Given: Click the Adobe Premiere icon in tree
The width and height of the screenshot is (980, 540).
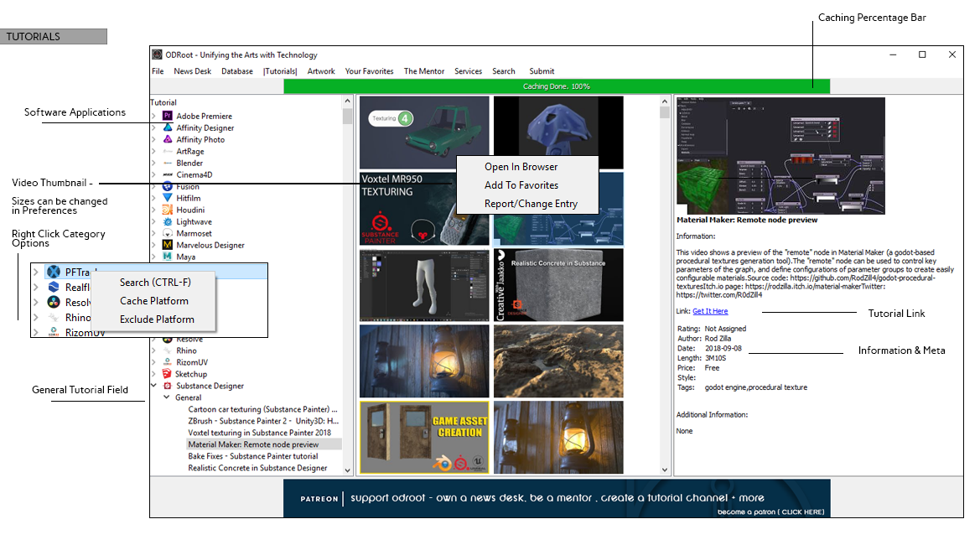Looking at the screenshot, I should tap(168, 117).
